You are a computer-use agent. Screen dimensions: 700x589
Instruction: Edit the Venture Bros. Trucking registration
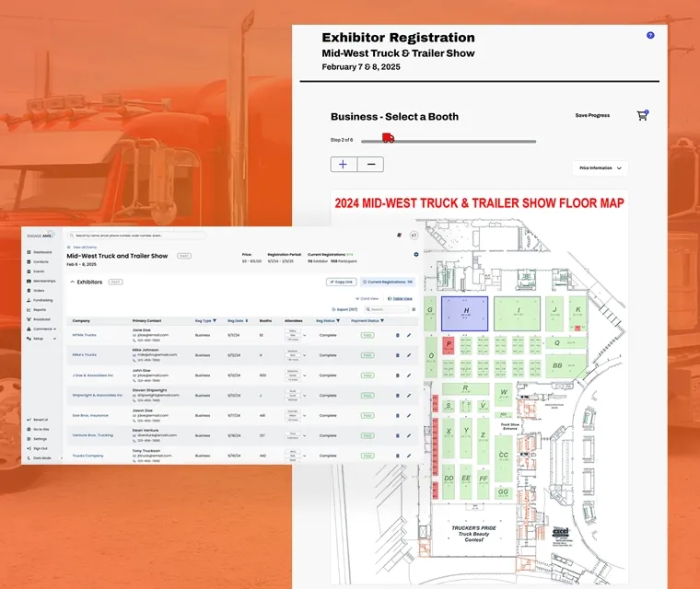pos(409,435)
